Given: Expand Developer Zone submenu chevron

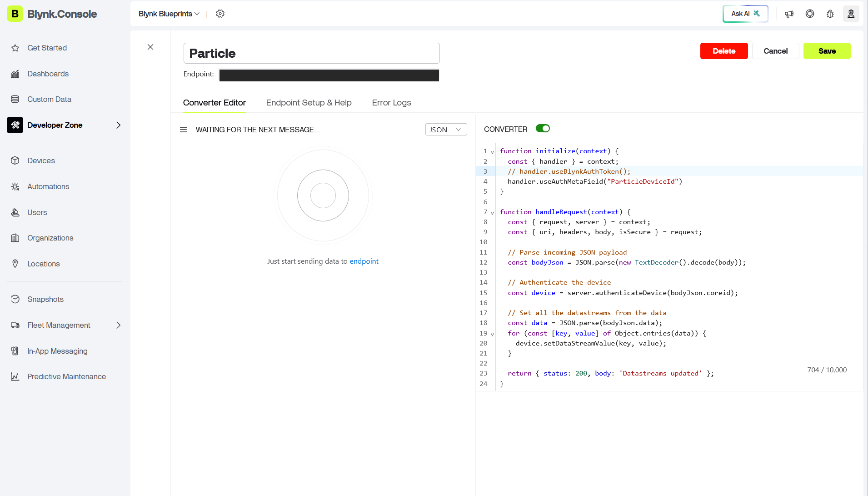Looking at the screenshot, I should [119, 125].
